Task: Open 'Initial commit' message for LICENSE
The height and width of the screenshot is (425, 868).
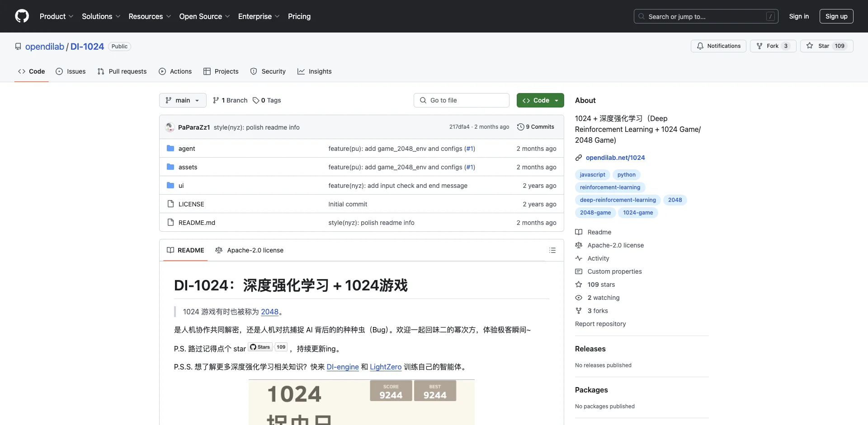Action: (348, 204)
